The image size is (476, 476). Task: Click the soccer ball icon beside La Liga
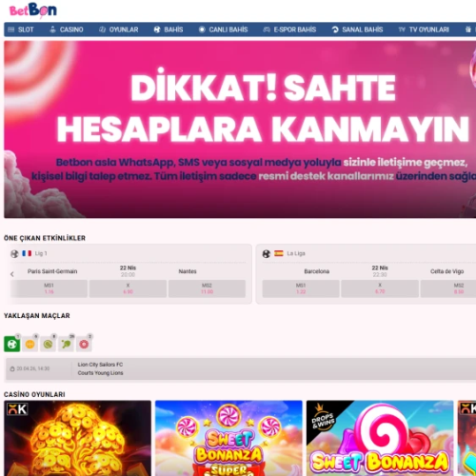[267, 253]
